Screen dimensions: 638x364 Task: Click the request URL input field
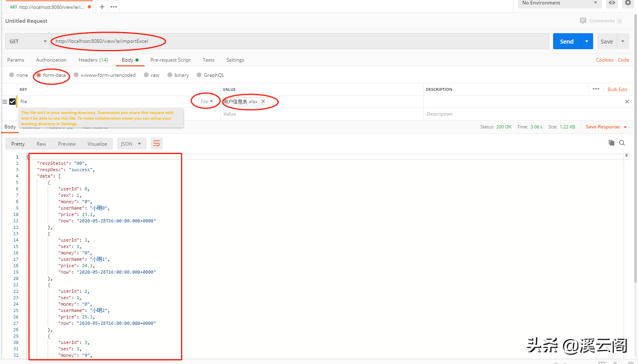click(x=300, y=41)
